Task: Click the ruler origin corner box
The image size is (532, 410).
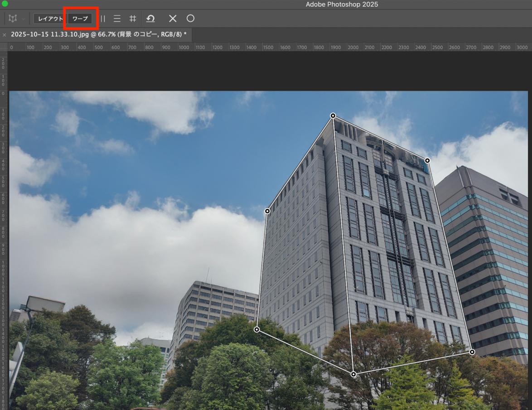Action: tap(4, 47)
